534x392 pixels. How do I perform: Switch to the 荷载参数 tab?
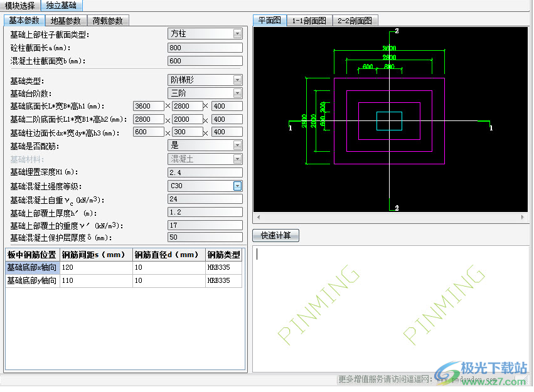pos(107,21)
